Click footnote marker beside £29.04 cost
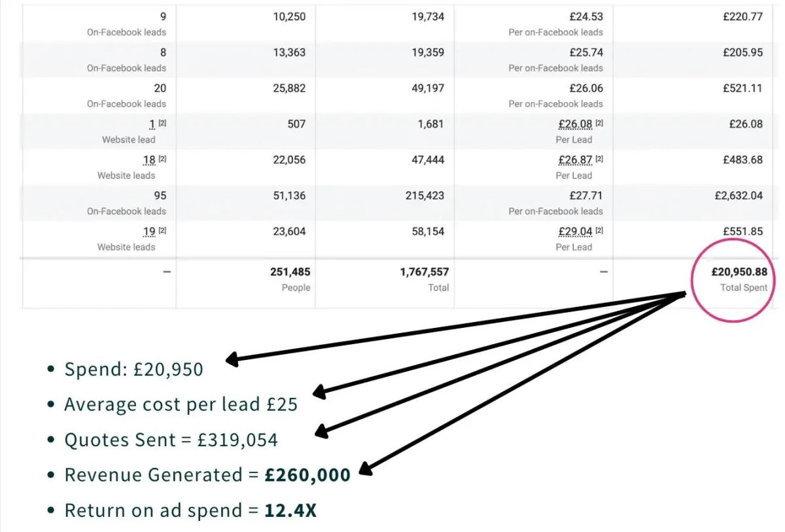This screenshot has height=532, width=785. click(x=599, y=230)
